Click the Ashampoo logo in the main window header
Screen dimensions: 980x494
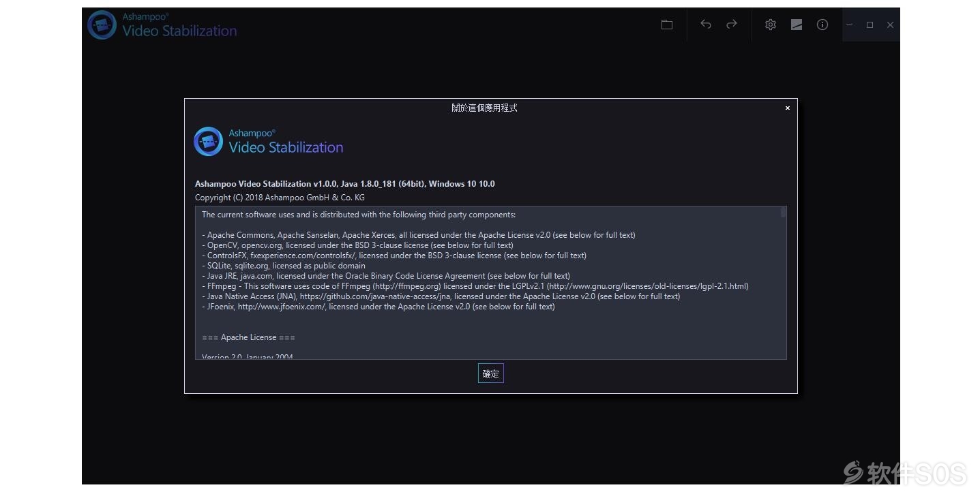point(102,25)
